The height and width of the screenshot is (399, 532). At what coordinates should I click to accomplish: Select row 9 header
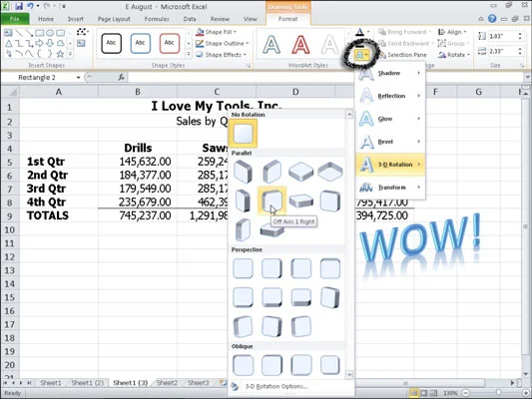click(10, 215)
